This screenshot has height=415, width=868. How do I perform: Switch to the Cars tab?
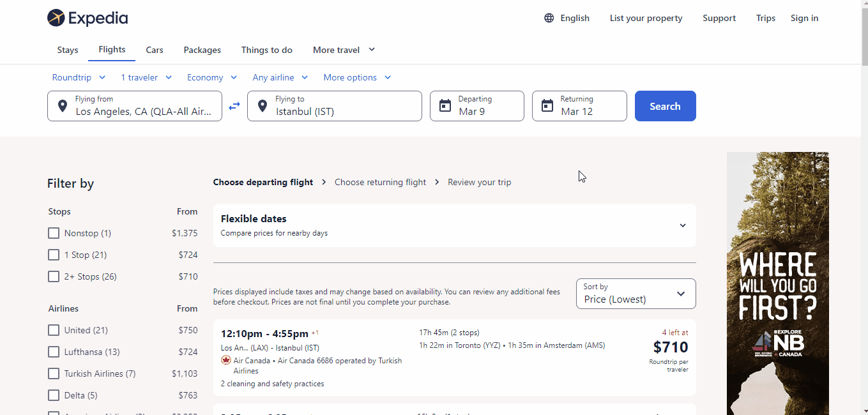[155, 50]
